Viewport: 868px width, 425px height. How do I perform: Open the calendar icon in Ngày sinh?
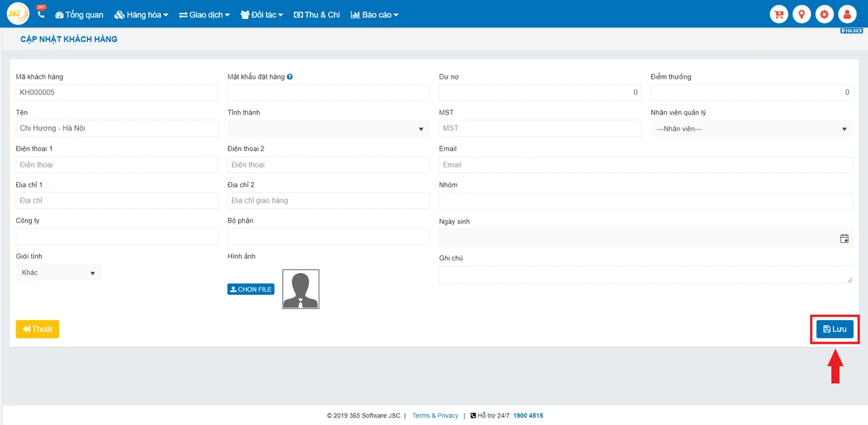tap(844, 239)
